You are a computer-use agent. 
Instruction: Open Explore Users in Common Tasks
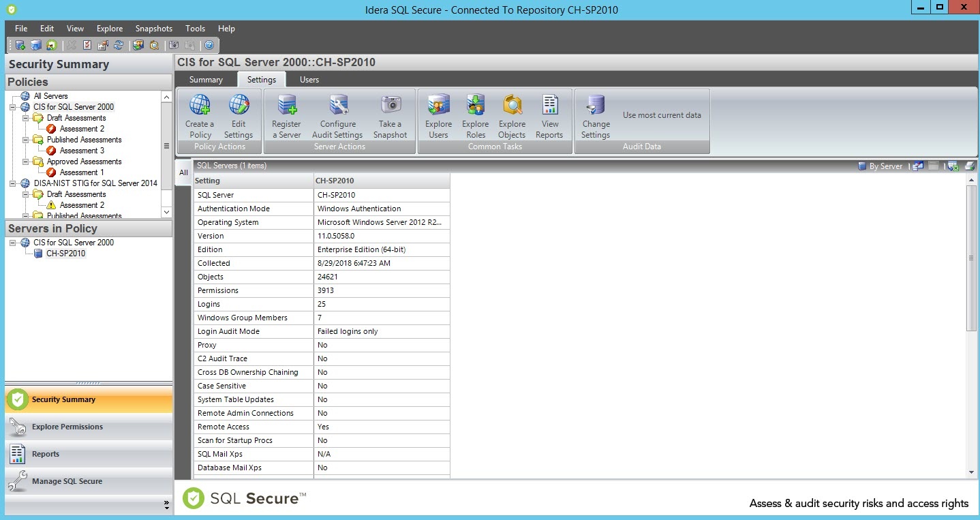click(x=439, y=117)
